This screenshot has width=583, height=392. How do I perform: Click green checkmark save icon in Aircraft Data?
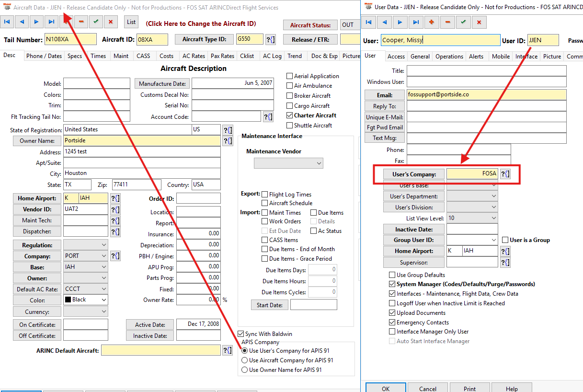(x=96, y=22)
